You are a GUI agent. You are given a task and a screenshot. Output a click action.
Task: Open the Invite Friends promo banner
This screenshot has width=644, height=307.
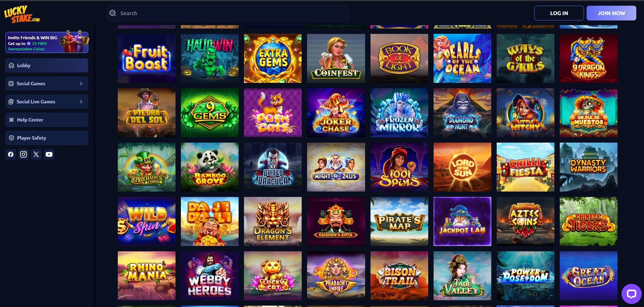pos(47,43)
